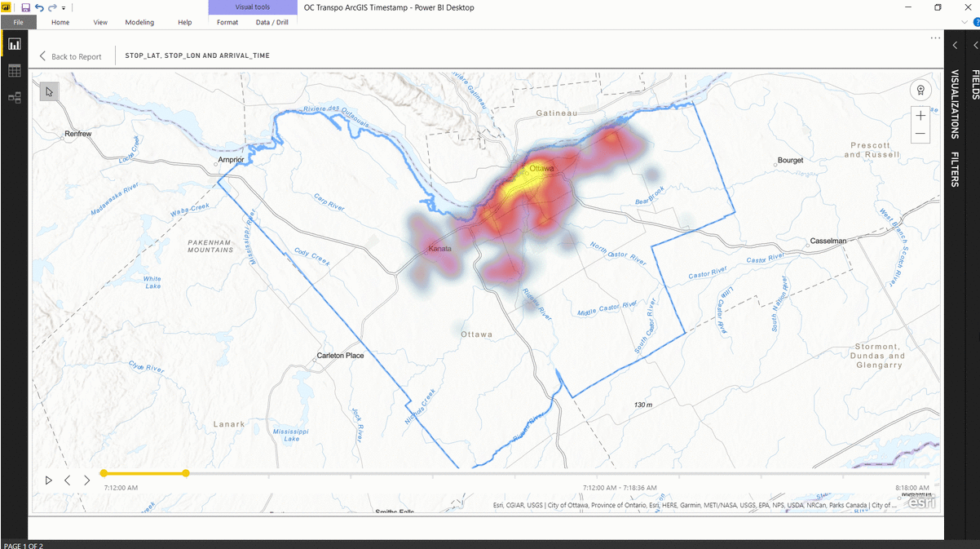
Task: Open the Fields pane label
Action: 975,84
